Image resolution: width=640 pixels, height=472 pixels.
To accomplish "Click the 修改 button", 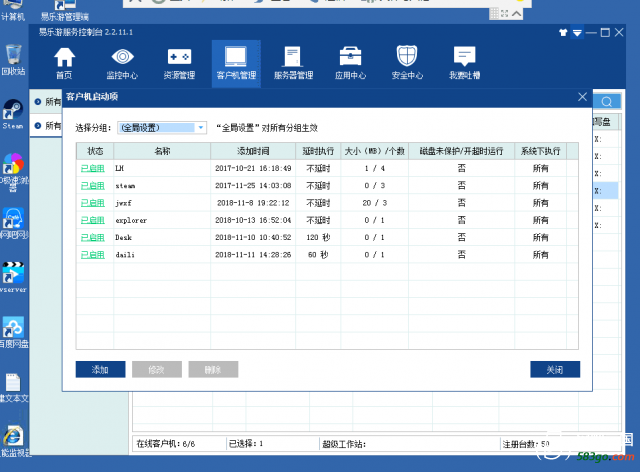I will click(157, 370).
